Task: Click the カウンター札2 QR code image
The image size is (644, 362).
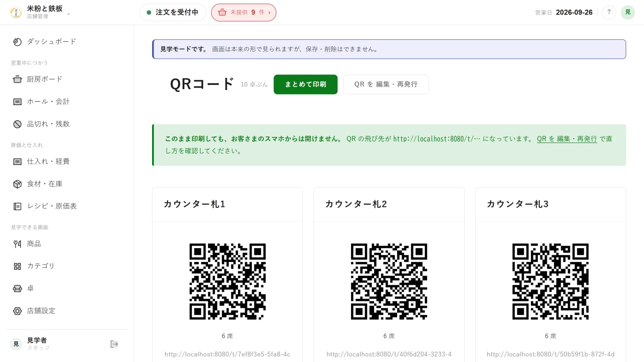Action: (389, 281)
